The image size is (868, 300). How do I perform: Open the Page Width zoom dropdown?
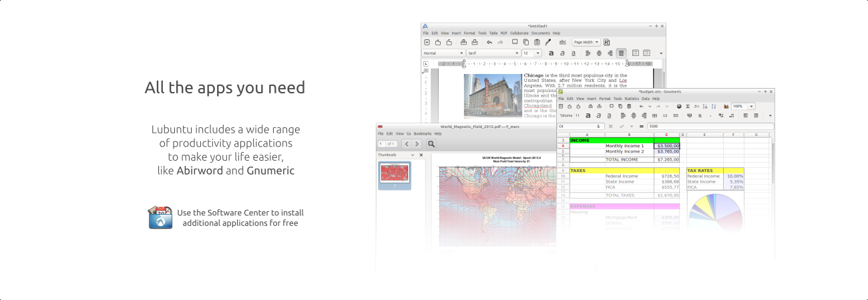tap(586, 42)
